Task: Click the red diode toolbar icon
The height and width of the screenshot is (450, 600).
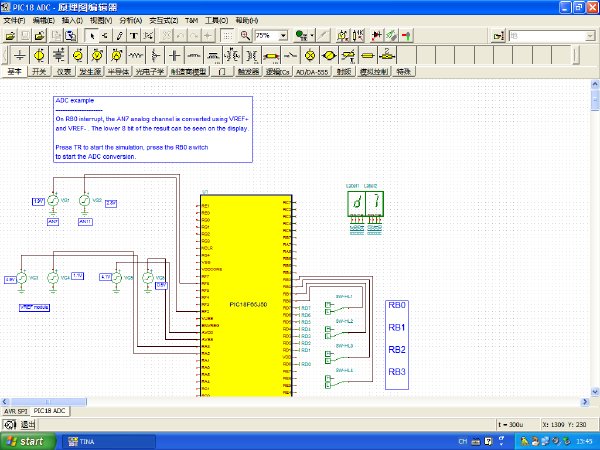Action: point(377,36)
